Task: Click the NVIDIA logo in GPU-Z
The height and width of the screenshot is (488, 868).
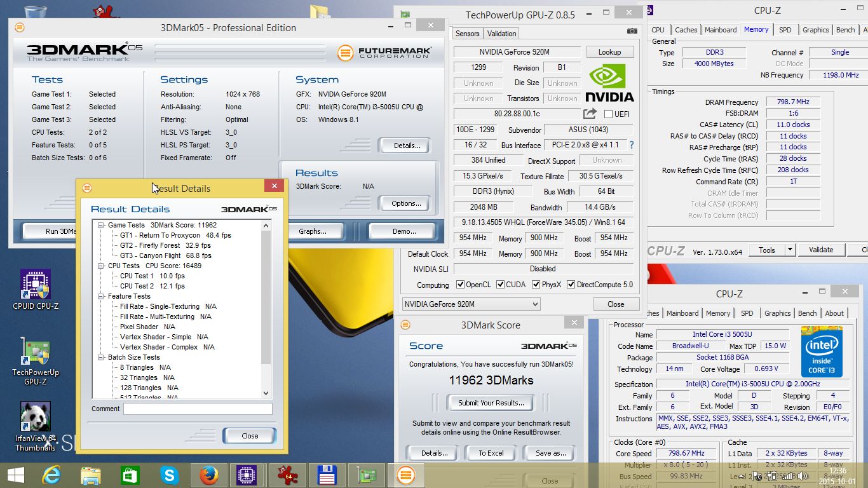Action: click(609, 82)
